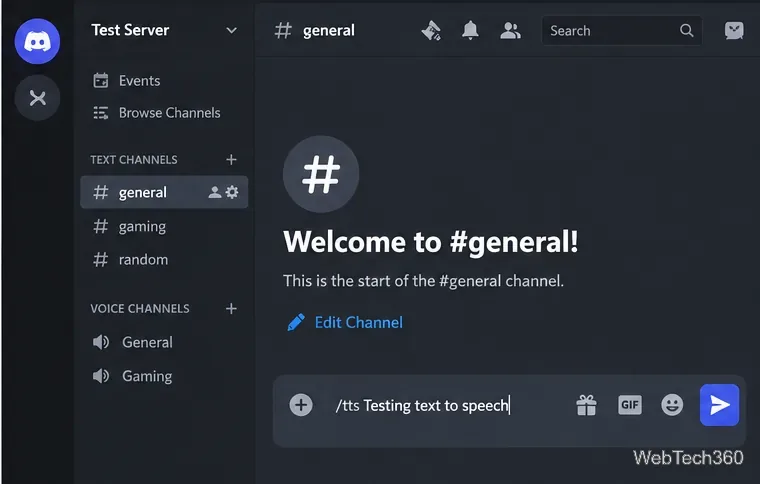Open the GIF picker
The image size is (760, 484).
(x=630, y=405)
